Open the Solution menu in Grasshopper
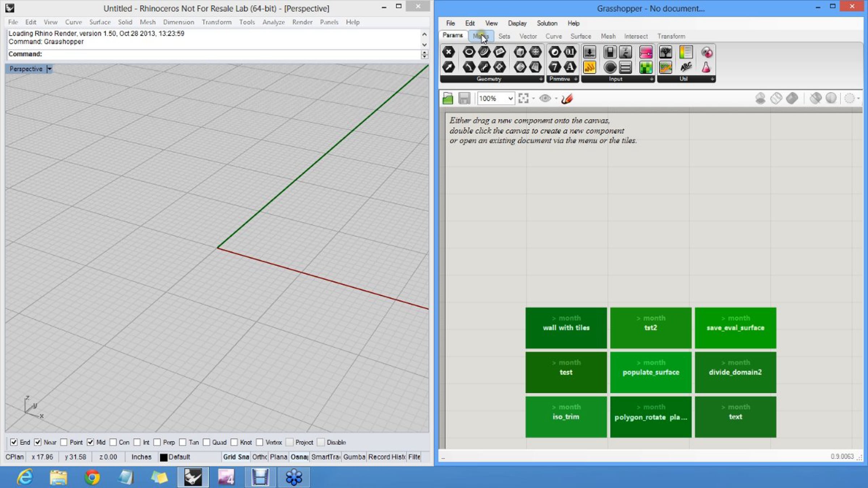 547,23
